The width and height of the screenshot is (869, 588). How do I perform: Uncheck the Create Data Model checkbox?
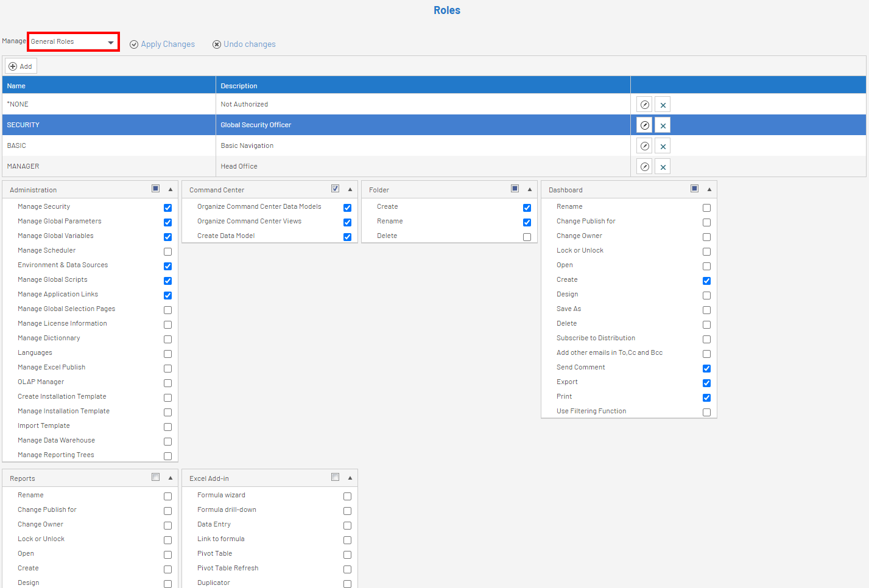coord(347,237)
